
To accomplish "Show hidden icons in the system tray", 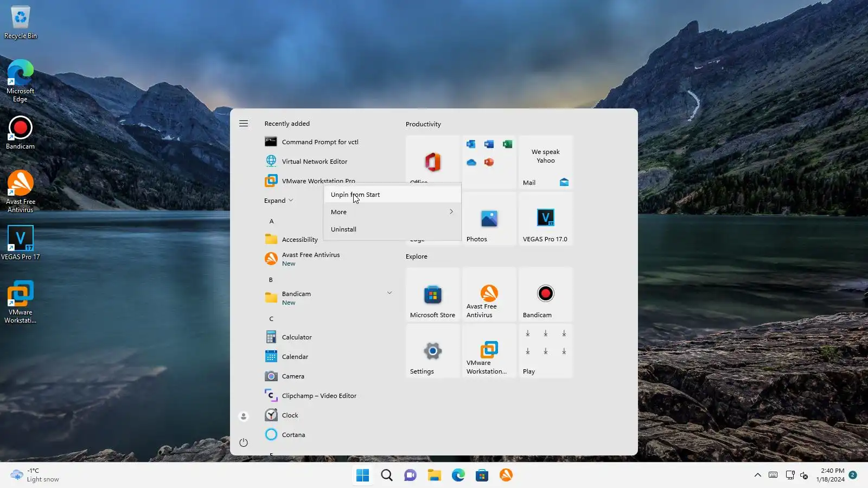I will click(758, 475).
